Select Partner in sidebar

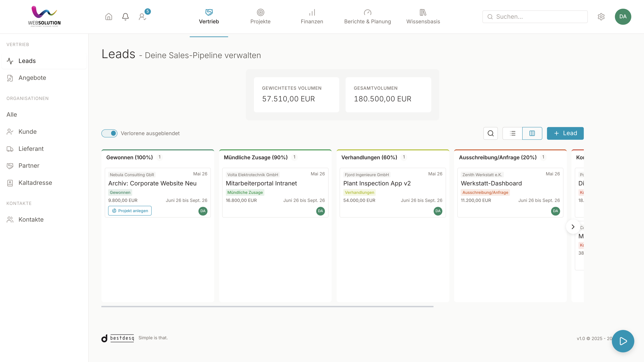coord(44,166)
